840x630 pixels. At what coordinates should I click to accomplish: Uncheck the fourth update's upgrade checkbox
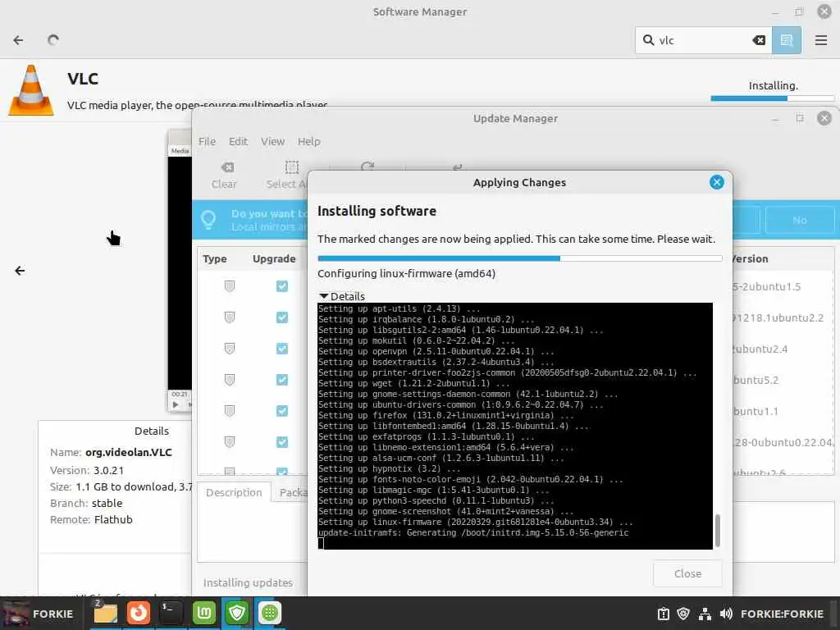282,379
